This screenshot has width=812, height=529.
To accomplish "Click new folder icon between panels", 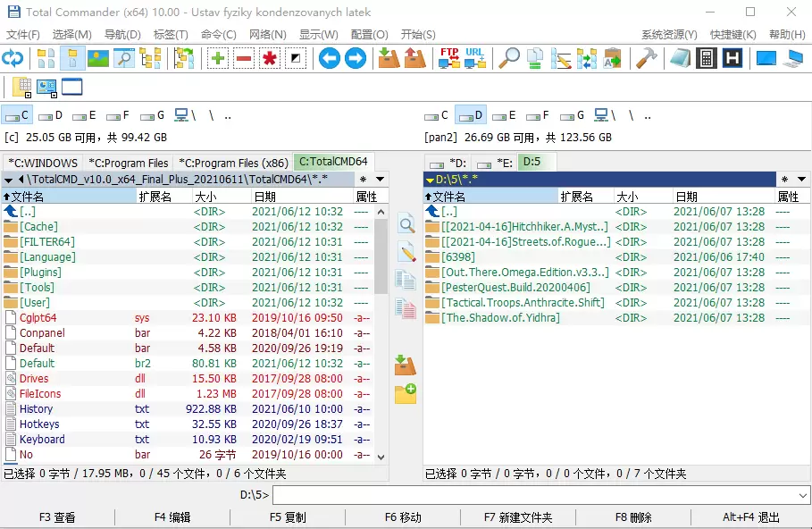I will pos(406,394).
